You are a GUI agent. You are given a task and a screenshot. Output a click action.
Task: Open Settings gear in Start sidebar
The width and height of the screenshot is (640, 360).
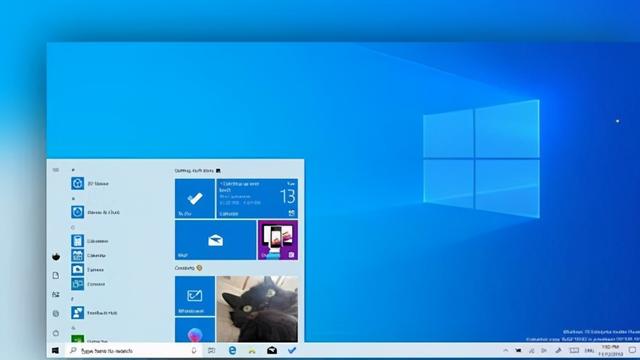click(x=56, y=313)
